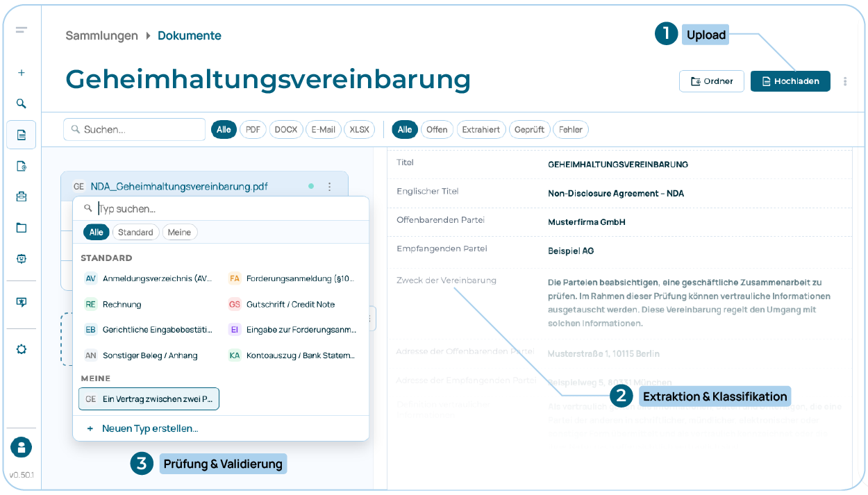The image size is (868, 495).
Task: Click the Musterfirma GmbH value
Action: [x=587, y=222]
